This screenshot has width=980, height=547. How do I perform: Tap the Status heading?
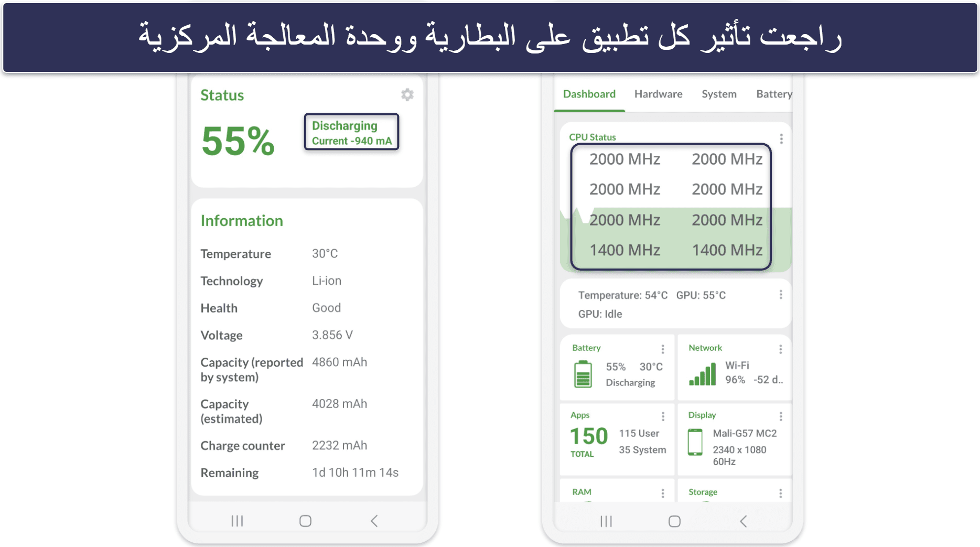[222, 95]
